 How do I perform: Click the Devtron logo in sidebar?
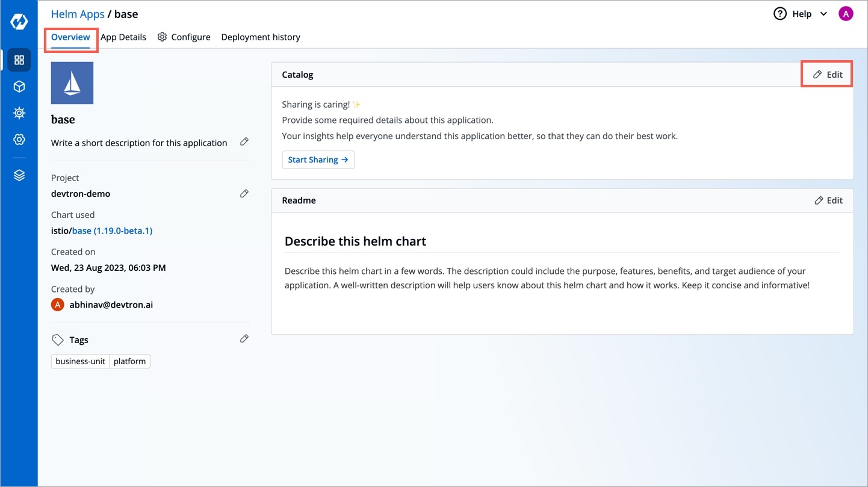click(19, 22)
